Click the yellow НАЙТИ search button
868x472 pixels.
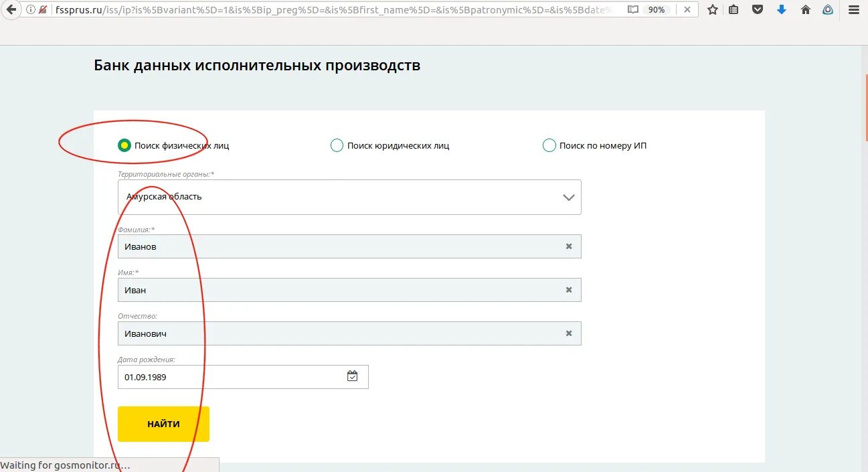163,424
